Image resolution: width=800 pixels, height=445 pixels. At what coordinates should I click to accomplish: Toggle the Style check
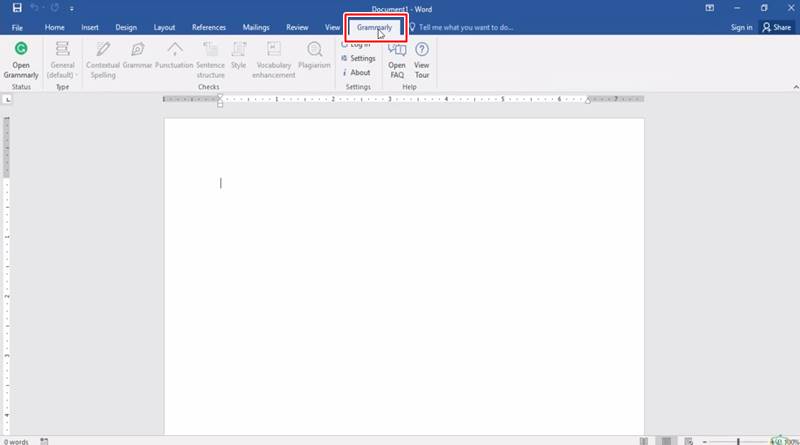point(238,55)
